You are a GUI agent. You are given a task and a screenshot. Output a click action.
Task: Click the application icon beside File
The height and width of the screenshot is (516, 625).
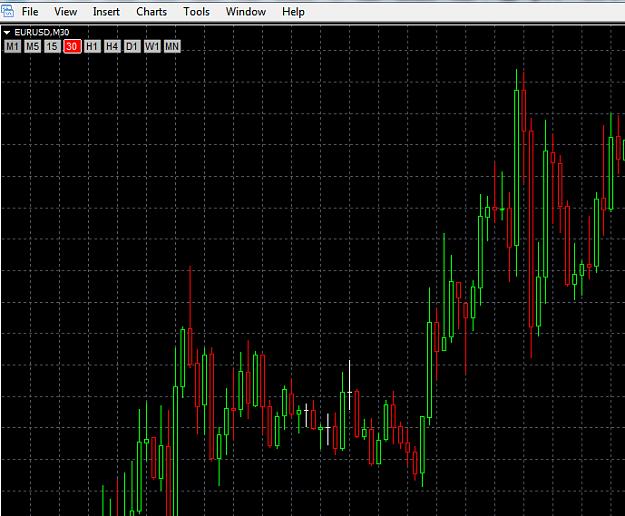(7, 11)
